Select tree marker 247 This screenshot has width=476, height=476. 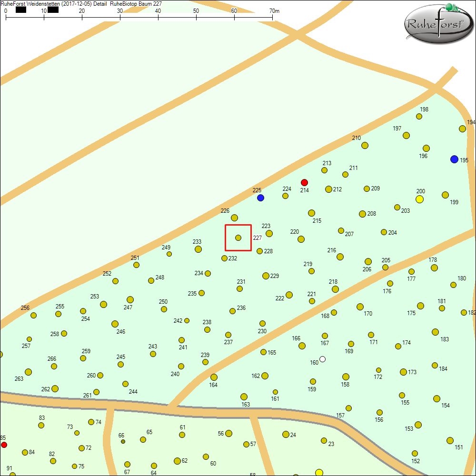[x=130, y=299]
